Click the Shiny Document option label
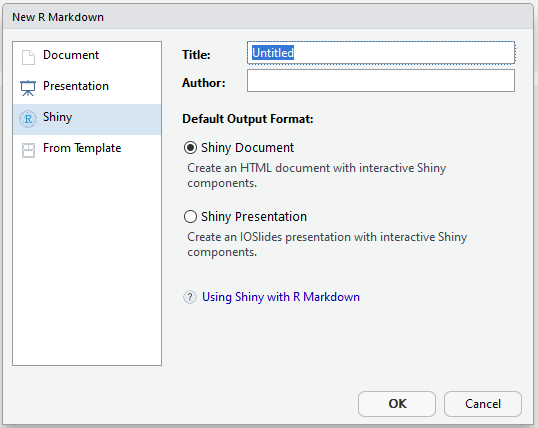 (x=247, y=148)
